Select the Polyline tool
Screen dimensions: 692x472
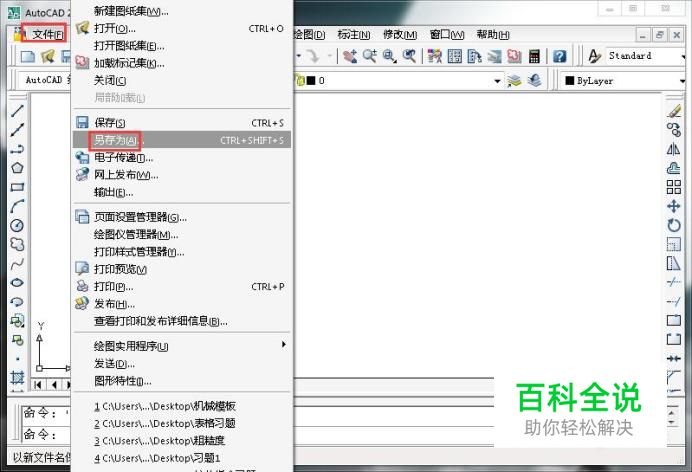[x=17, y=149]
